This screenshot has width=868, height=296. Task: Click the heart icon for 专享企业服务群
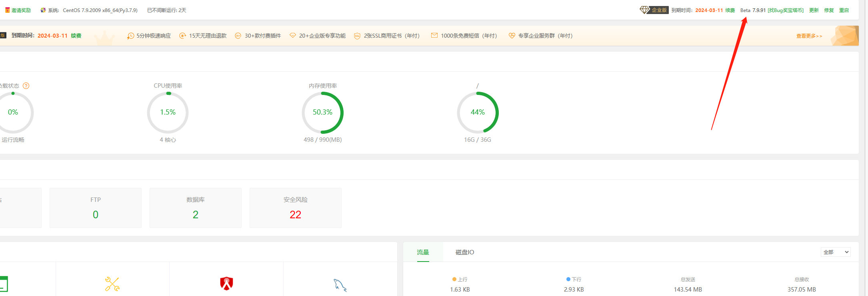click(512, 35)
